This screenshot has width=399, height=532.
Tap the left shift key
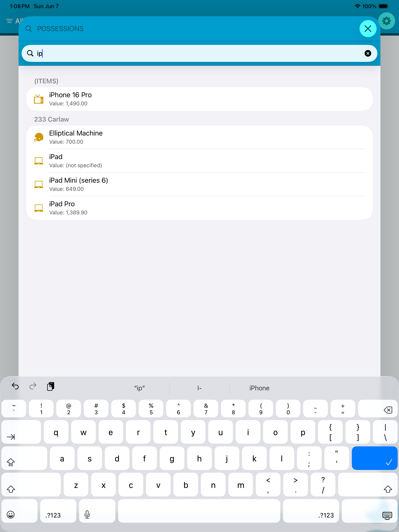point(31,485)
